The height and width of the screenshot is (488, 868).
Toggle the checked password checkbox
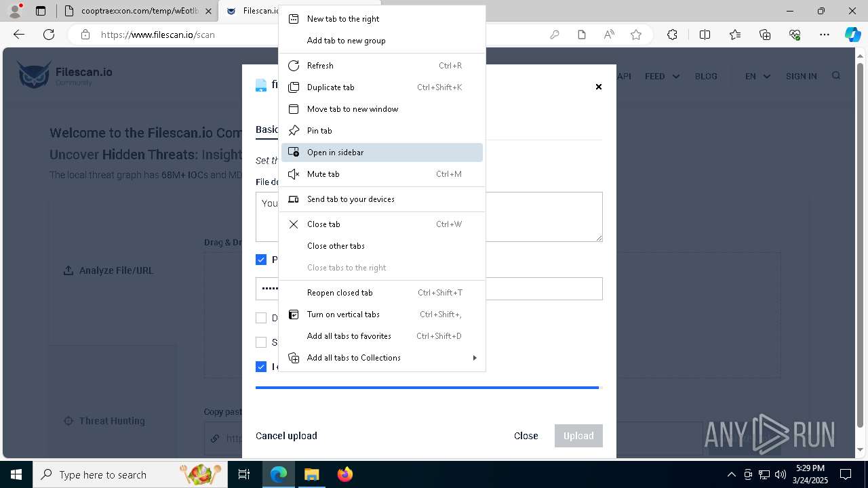tap(261, 260)
